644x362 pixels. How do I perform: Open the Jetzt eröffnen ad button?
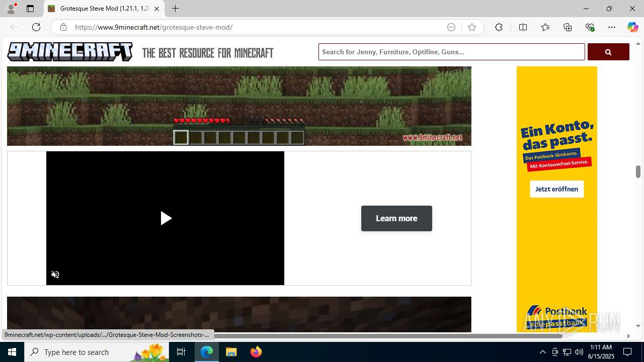[556, 189]
